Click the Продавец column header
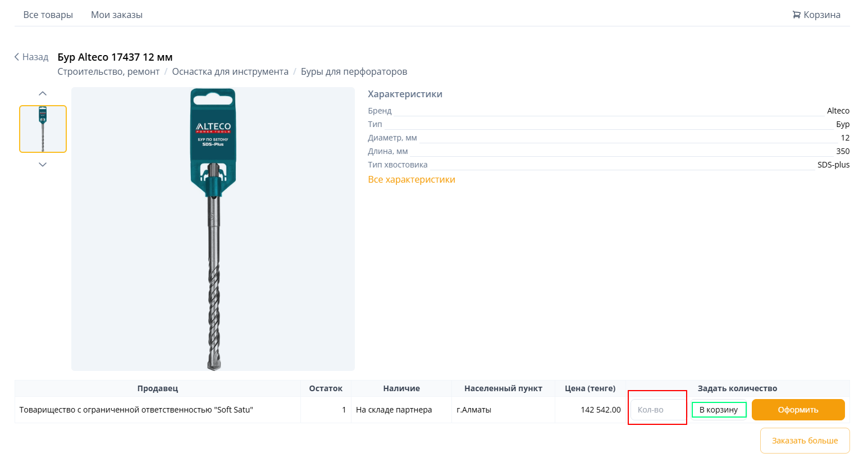 158,388
